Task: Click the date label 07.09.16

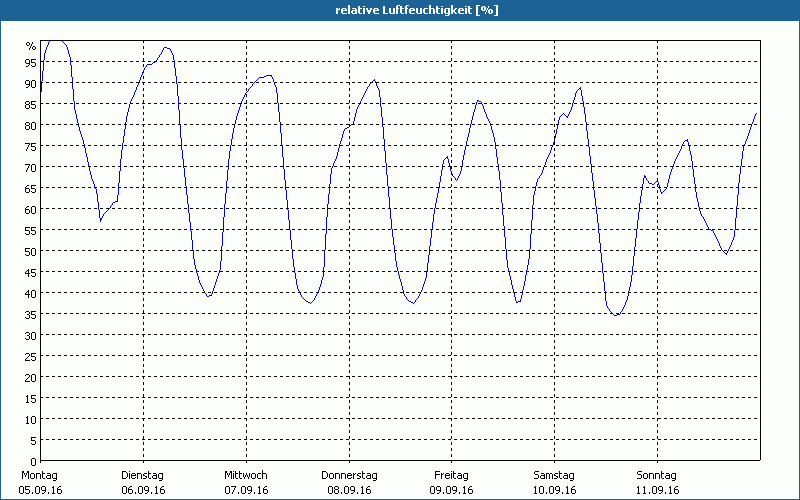Action: (246, 490)
